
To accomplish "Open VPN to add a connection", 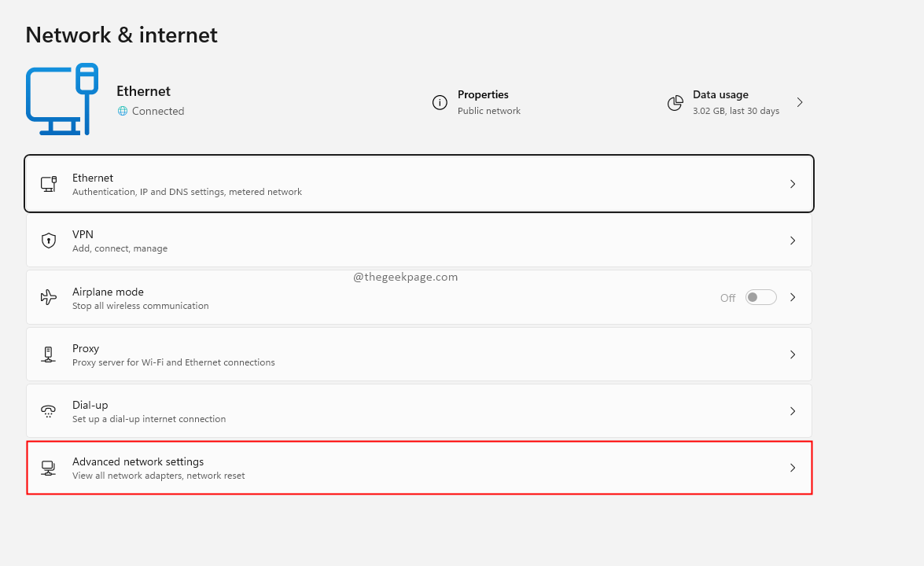I will tap(419, 240).
